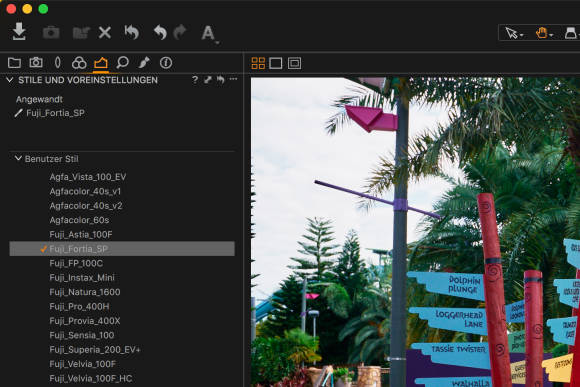This screenshot has width=580, height=387.
Task: Click the move-to-folder icon
Action: pyautogui.click(x=81, y=33)
